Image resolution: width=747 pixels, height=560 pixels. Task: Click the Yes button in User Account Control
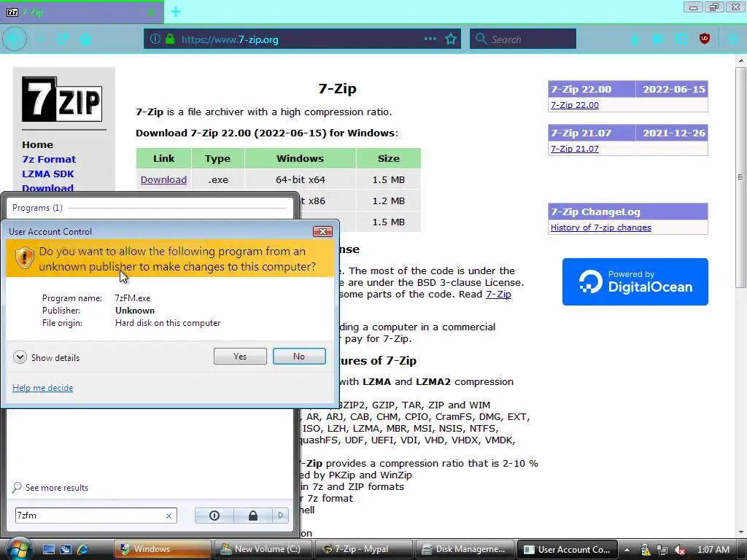pyautogui.click(x=240, y=356)
